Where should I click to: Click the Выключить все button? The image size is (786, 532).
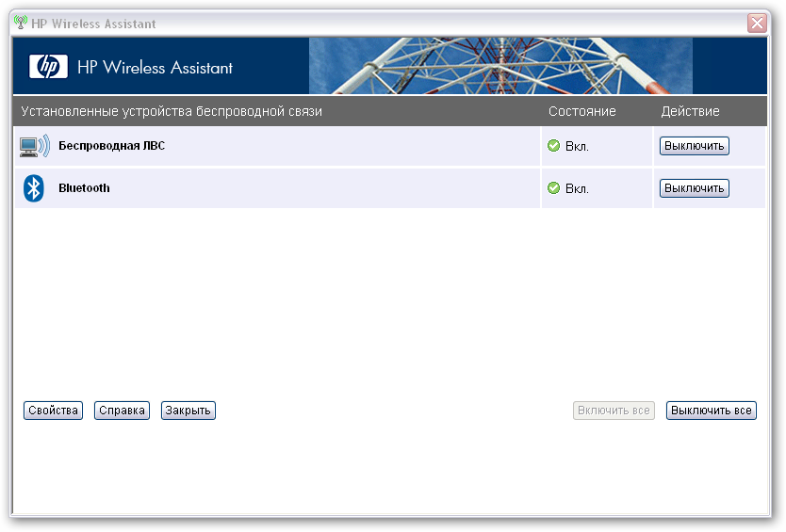pyautogui.click(x=711, y=411)
